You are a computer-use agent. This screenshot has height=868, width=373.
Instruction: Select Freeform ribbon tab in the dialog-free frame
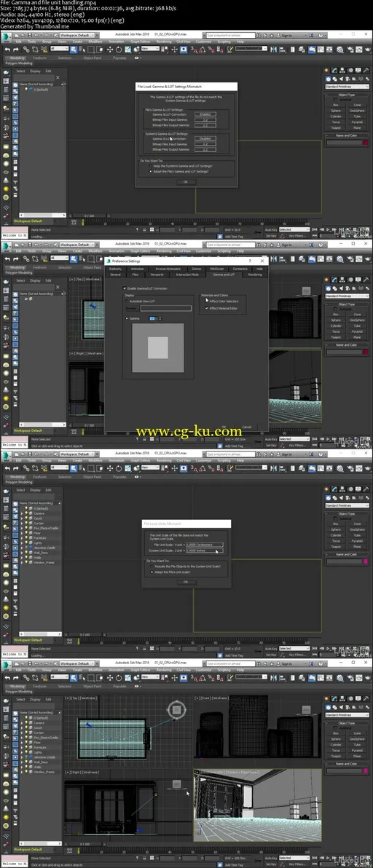(40, 686)
